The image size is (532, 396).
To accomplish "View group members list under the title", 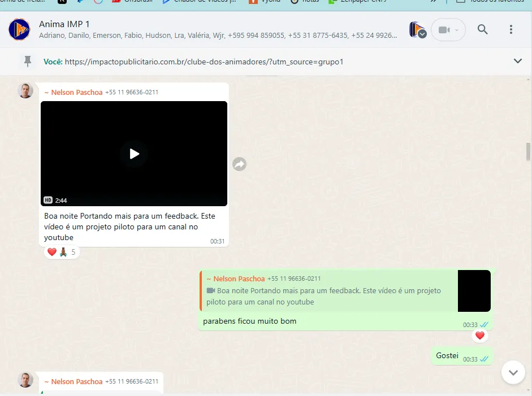I will pyautogui.click(x=218, y=35).
